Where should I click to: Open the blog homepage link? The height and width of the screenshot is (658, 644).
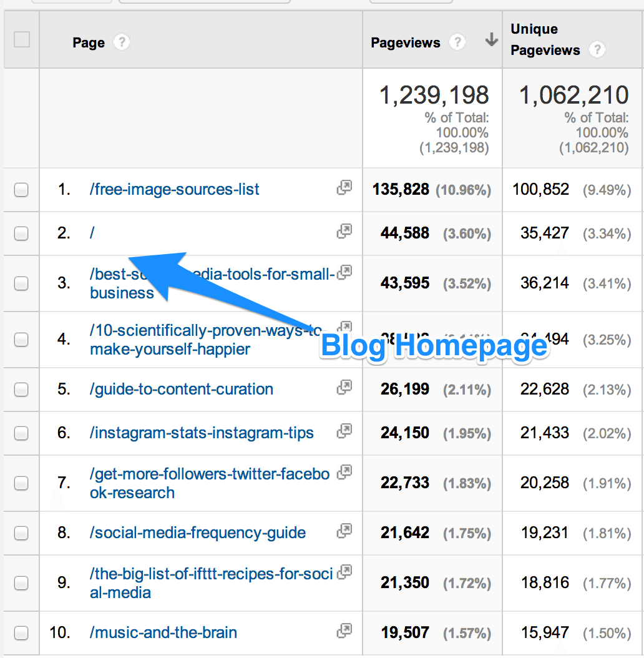[92, 233]
